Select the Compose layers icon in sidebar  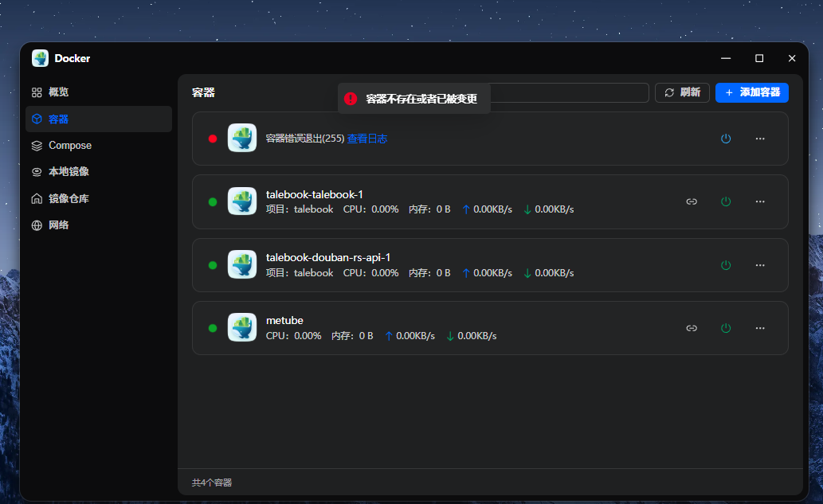click(x=37, y=145)
